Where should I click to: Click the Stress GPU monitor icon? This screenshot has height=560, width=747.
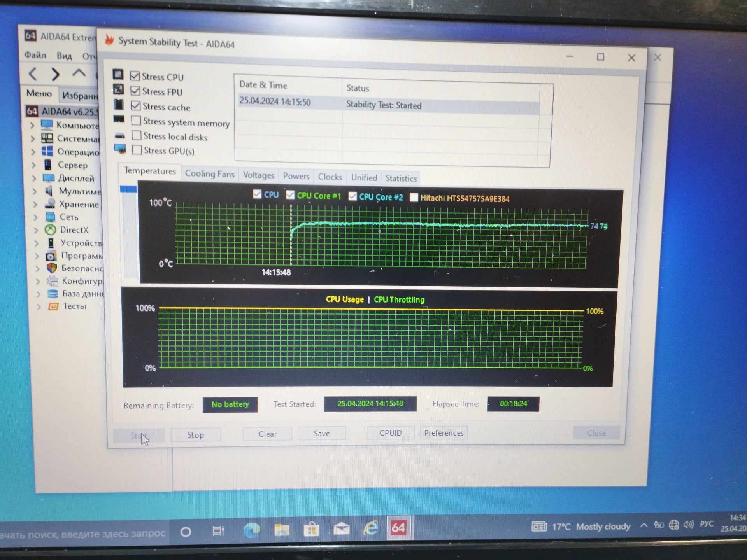coord(120,149)
